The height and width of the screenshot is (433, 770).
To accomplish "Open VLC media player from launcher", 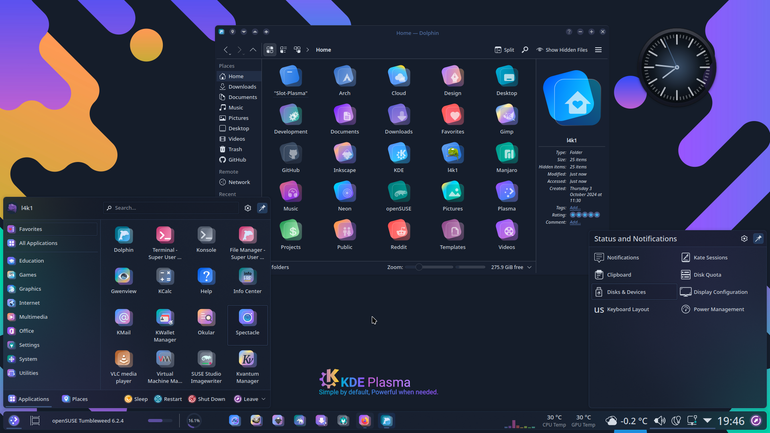I will [123, 367].
